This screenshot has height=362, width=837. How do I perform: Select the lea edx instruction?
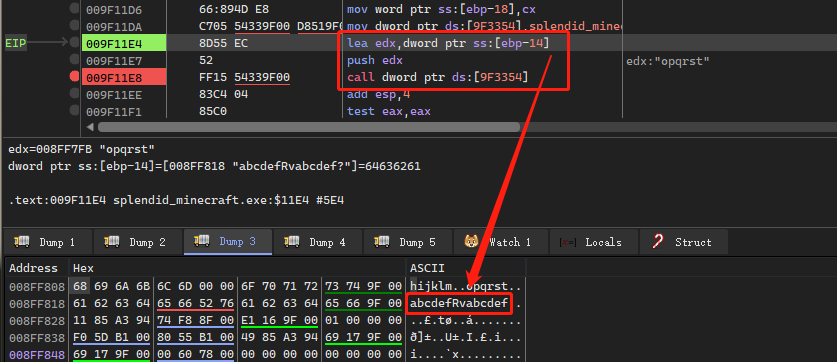pos(448,43)
